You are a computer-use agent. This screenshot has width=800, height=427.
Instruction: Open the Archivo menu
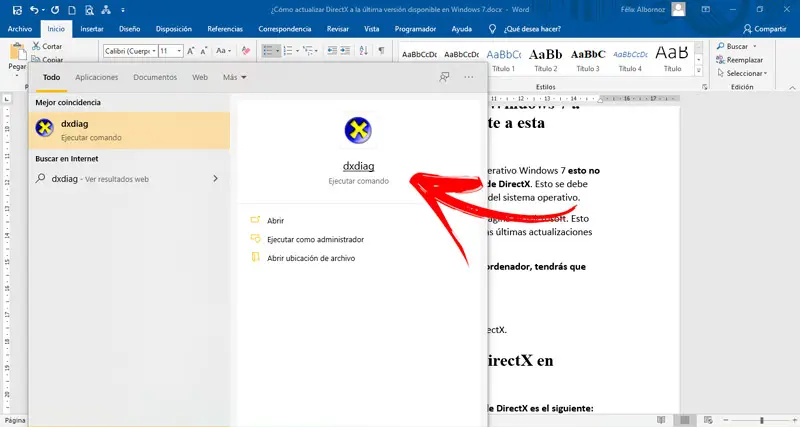[20, 29]
